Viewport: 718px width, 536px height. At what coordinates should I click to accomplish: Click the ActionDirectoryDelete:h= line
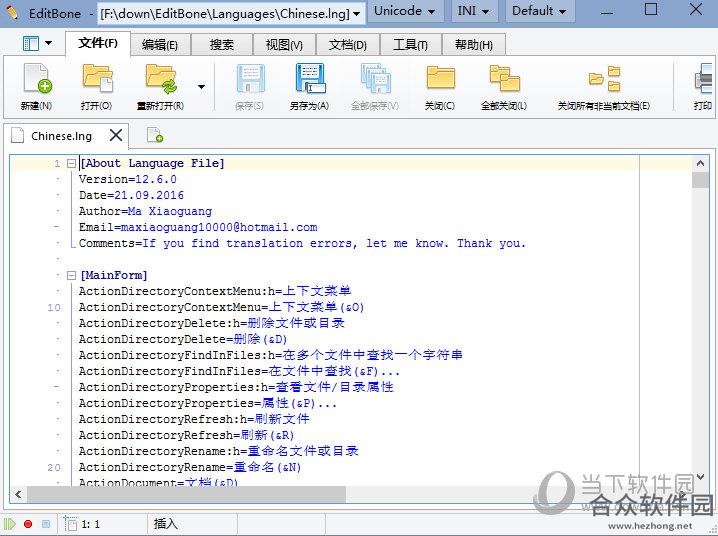pos(212,323)
